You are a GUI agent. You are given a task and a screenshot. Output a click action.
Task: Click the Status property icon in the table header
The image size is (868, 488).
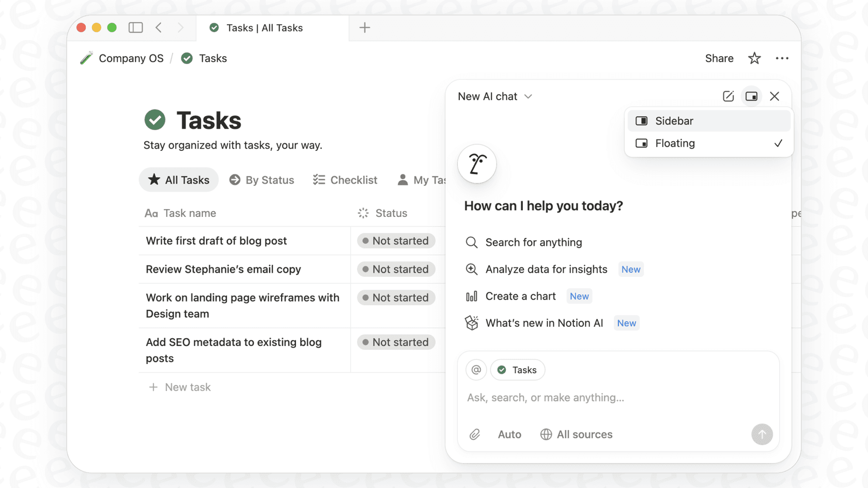(363, 213)
